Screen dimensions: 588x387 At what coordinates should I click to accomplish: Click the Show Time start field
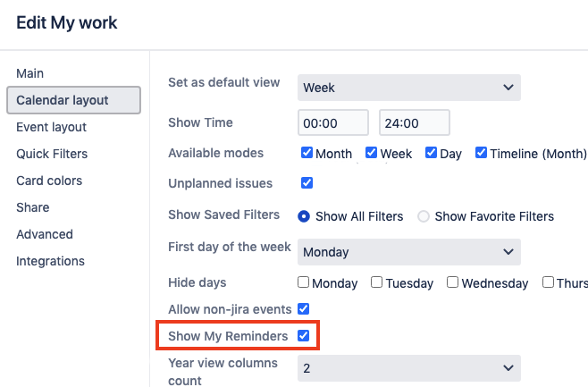point(333,122)
